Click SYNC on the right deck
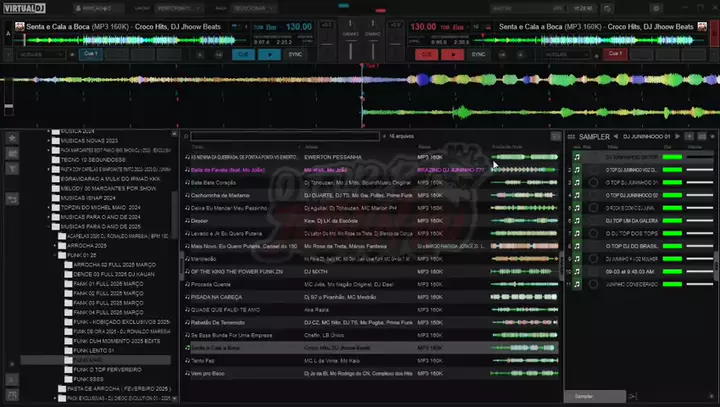 point(478,55)
